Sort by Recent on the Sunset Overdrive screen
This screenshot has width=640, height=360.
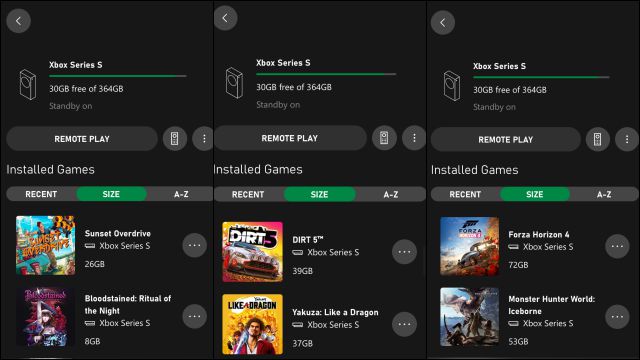coord(41,194)
